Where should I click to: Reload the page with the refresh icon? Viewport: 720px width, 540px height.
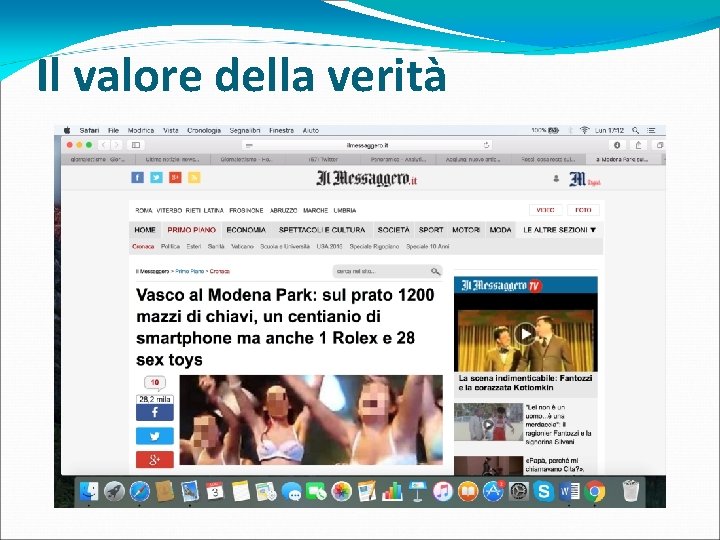pyautogui.click(x=486, y=145)
